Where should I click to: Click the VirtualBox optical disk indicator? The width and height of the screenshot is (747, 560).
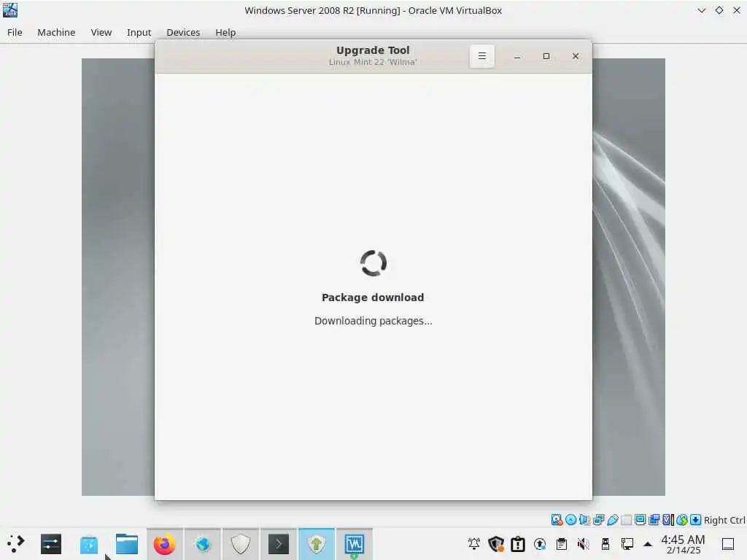(x=570, y=519)
